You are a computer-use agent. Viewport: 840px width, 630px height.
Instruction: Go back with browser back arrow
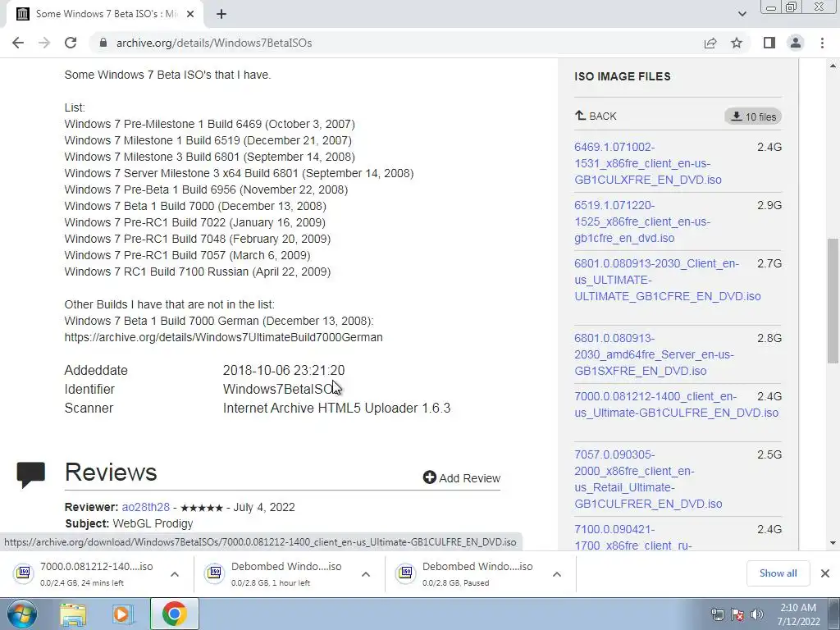pos(18,43)
